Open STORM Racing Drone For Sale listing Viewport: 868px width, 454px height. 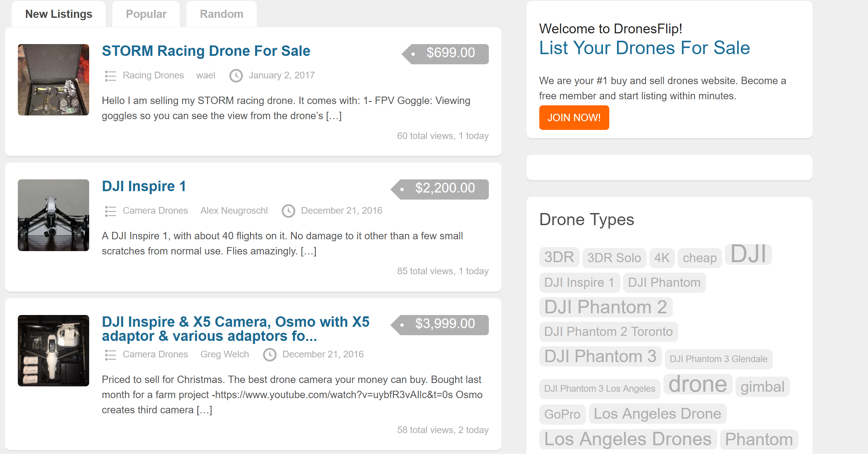click(206, 51)
